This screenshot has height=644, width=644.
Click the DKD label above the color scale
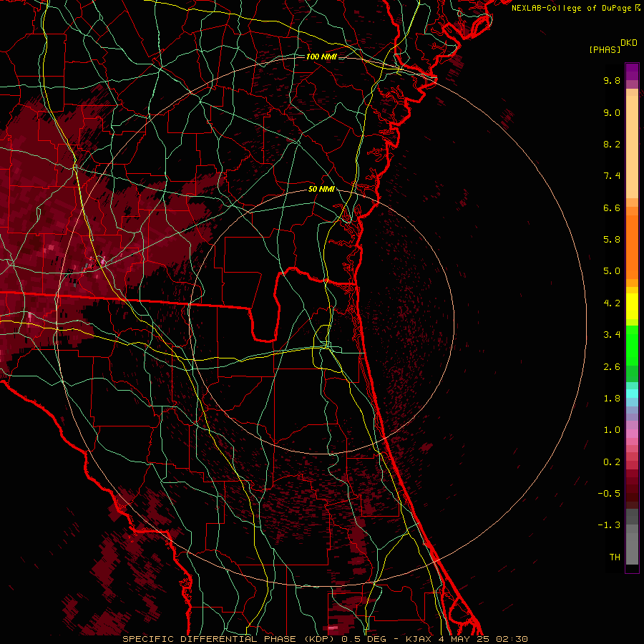[629, 43]
